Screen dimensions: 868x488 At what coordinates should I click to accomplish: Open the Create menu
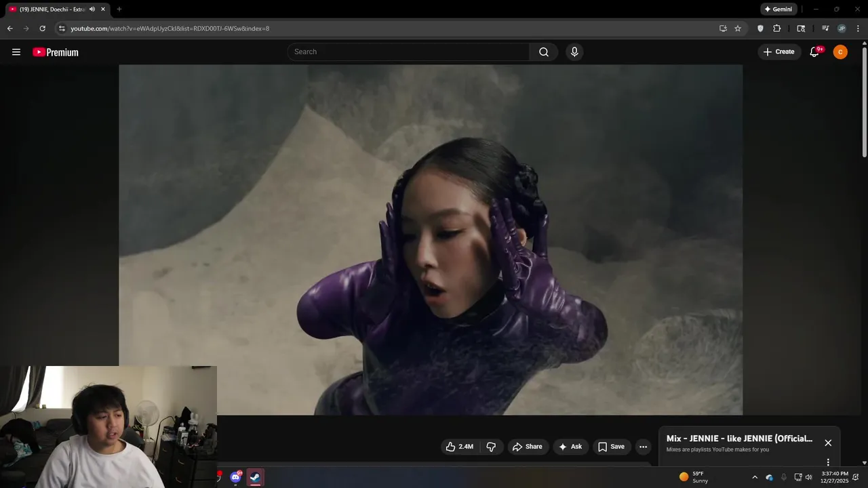click(779, 52)
